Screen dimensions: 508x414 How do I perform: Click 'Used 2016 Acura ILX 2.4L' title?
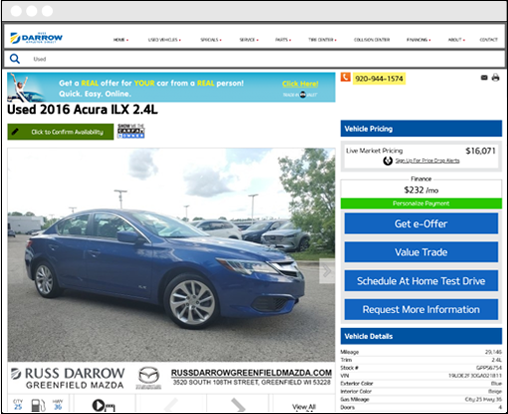tap(82, 110)
